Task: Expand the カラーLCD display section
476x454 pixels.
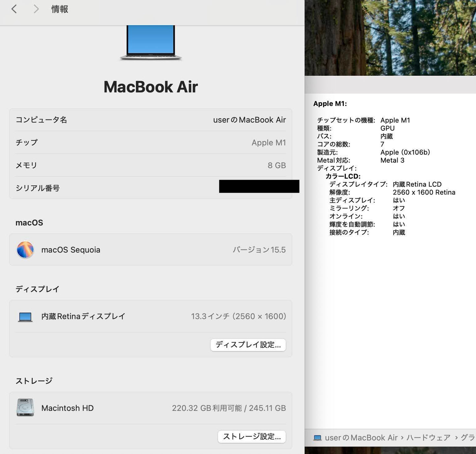Action: (x=344, y=176)
